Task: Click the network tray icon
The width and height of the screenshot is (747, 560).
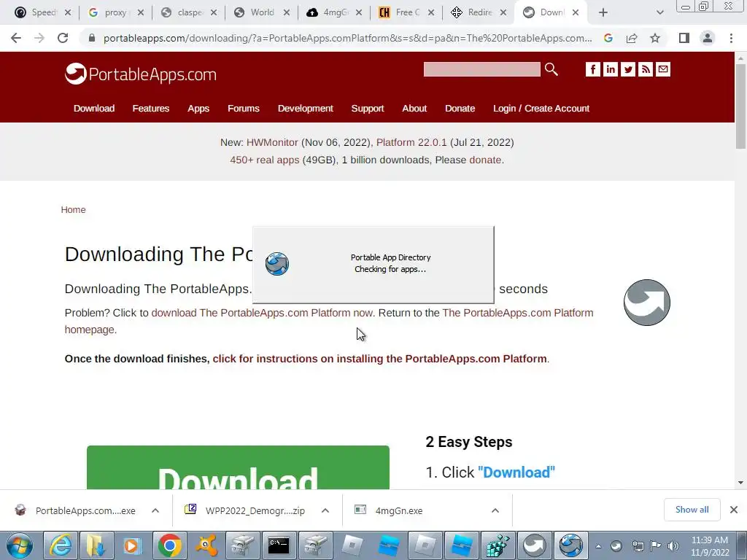Action: [638, 545]
